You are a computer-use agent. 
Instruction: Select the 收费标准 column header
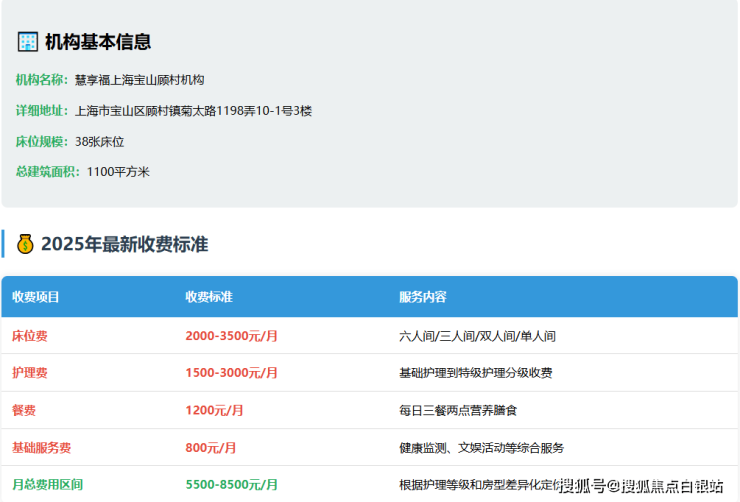tap(209, 297)
